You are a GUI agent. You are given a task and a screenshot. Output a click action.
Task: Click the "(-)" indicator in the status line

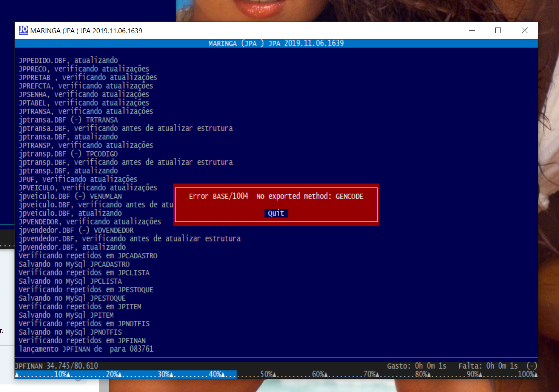(532, 366)
